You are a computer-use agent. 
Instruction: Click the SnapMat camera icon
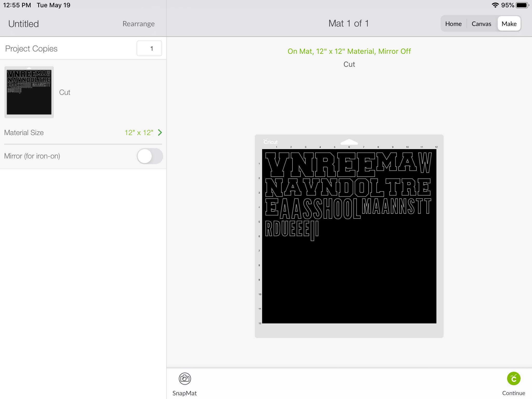coord(184,378)
